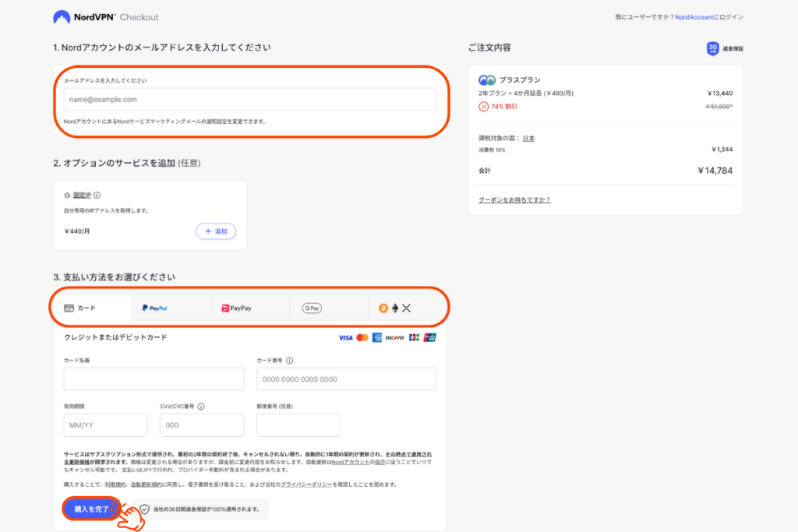
Task: Click the 30-day money-back shield badge
Action: pos(712,48)
